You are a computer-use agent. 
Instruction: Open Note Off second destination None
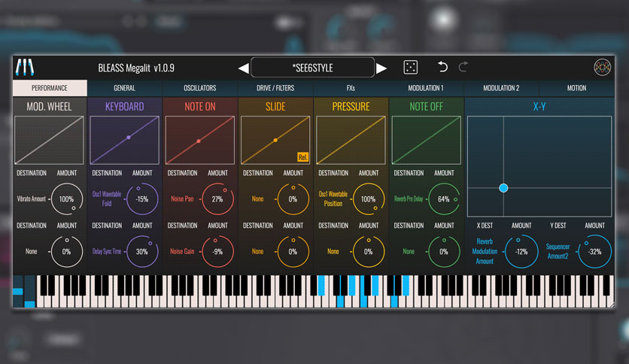click(409, 251)
